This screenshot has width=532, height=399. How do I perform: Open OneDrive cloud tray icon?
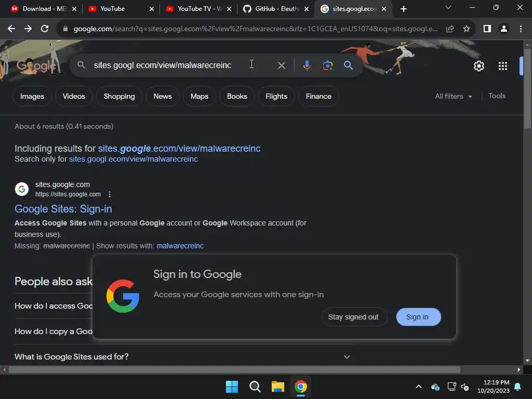point(435,387)
